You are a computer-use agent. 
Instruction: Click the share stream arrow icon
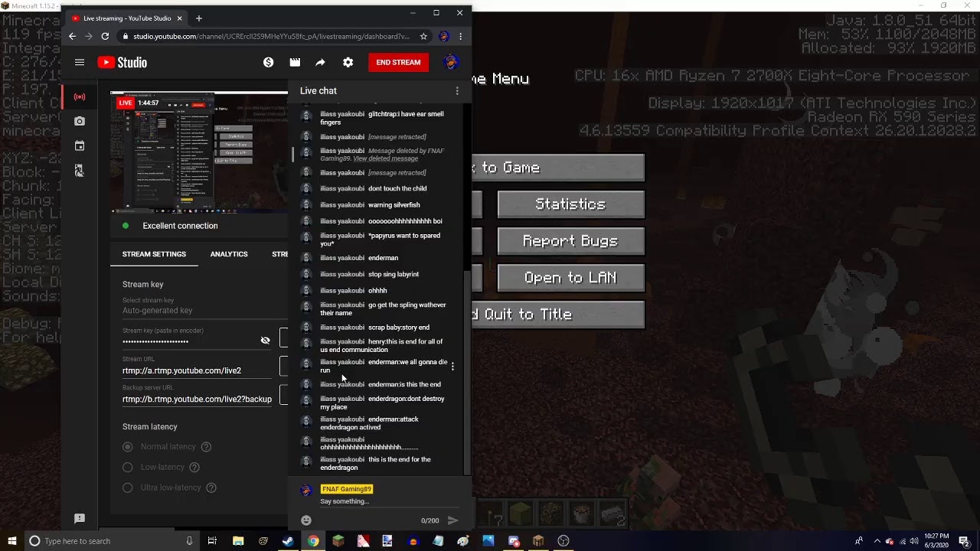point(320,63)
